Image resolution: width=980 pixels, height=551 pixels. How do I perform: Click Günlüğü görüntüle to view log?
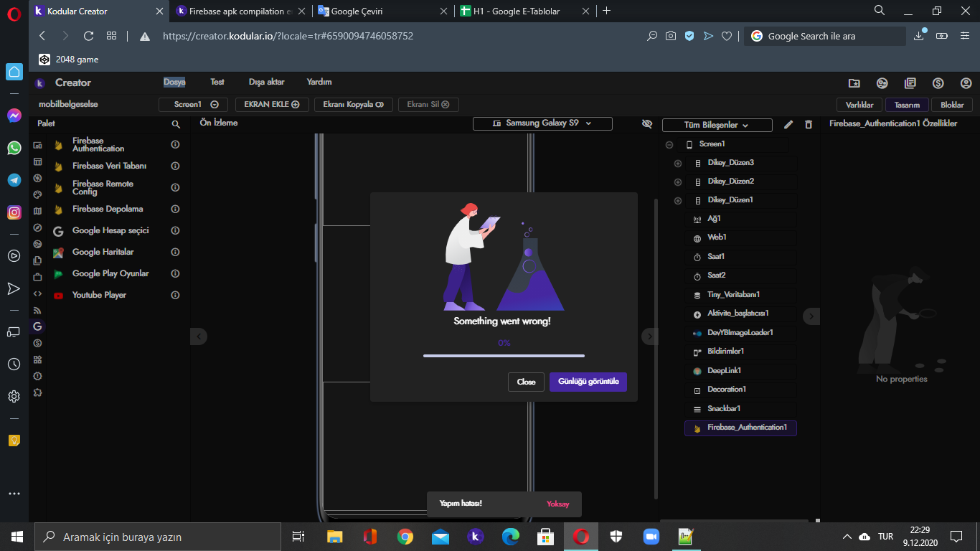point(588,382)
